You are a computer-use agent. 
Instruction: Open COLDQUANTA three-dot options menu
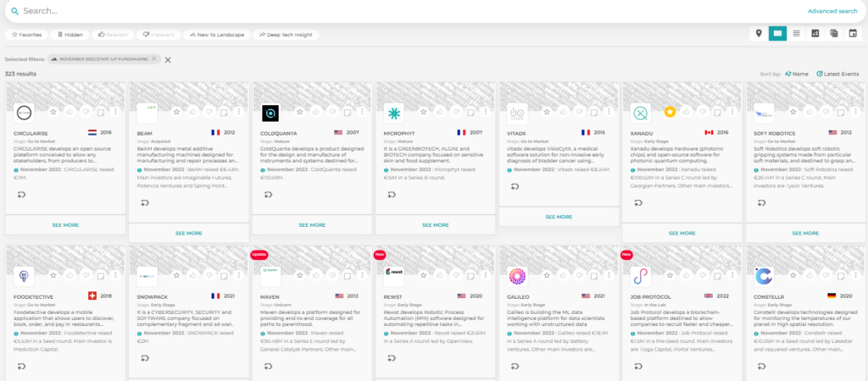coord(362,112)
